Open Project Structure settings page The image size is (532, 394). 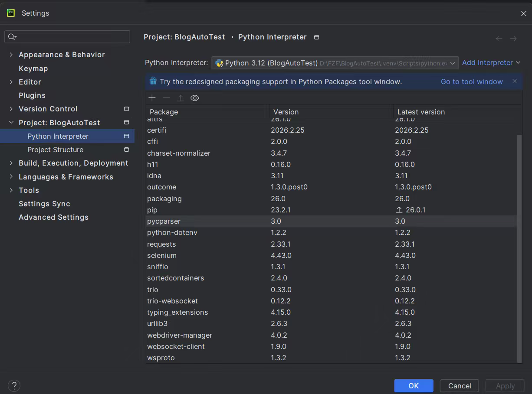pyautogui.click(x=55, y=150)
